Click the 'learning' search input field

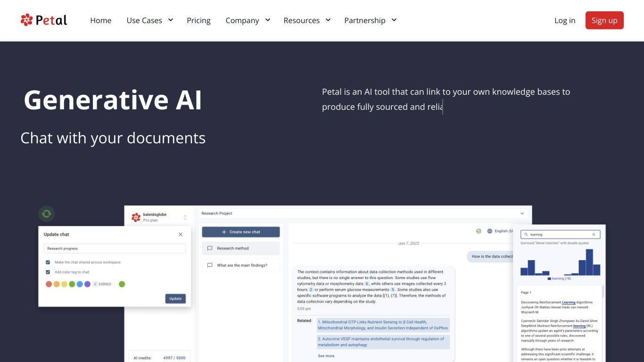pyautogui.click(x=560, y=234)
